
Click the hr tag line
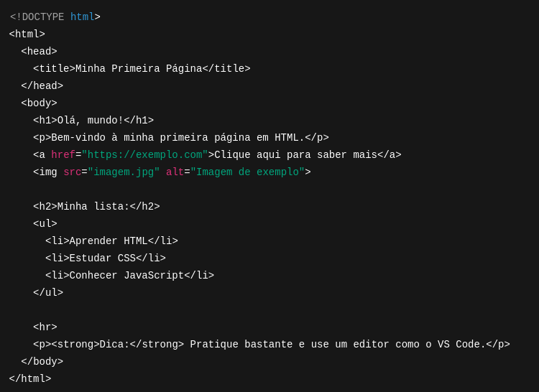click(x=45, y=327)
